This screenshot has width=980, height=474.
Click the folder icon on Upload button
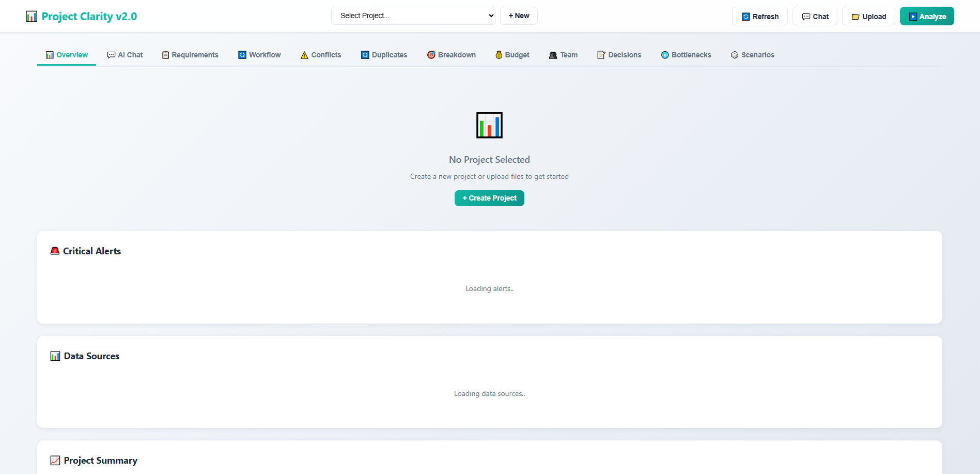pos(855,17)
